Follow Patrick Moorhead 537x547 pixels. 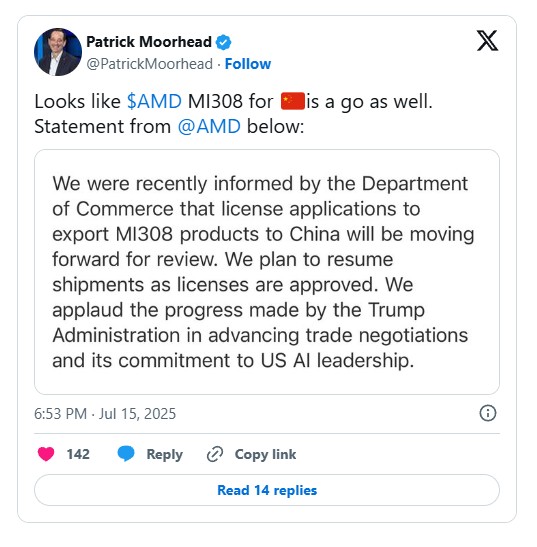pos(248,64)
